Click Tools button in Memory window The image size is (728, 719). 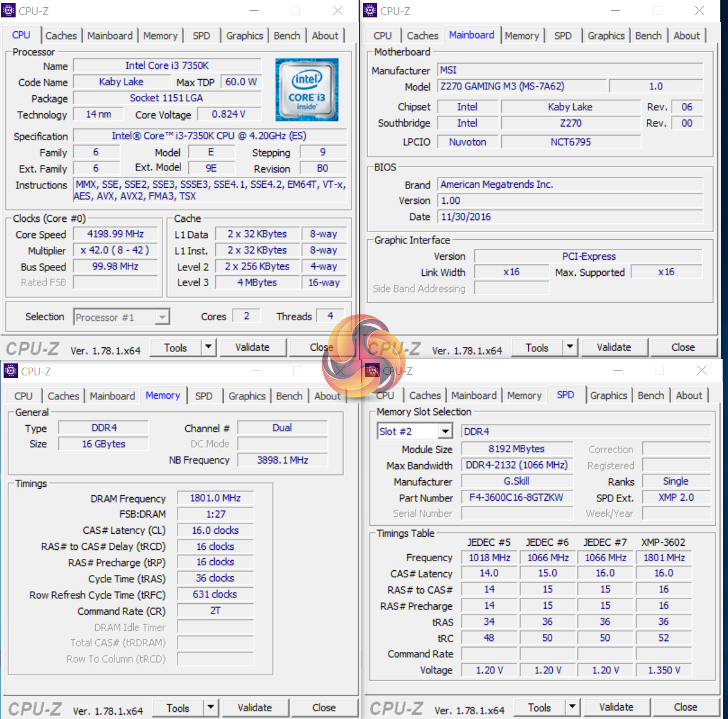tap(178, 708)
